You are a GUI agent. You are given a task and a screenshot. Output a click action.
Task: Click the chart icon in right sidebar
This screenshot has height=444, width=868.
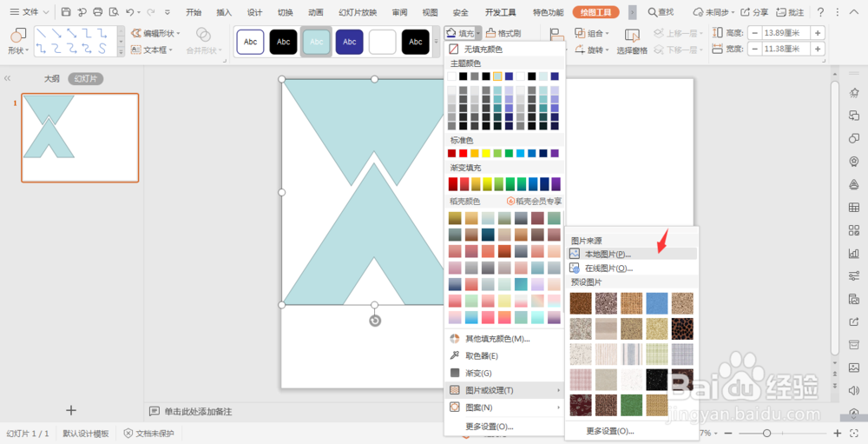pyautogui.click(x=853, y=254)
